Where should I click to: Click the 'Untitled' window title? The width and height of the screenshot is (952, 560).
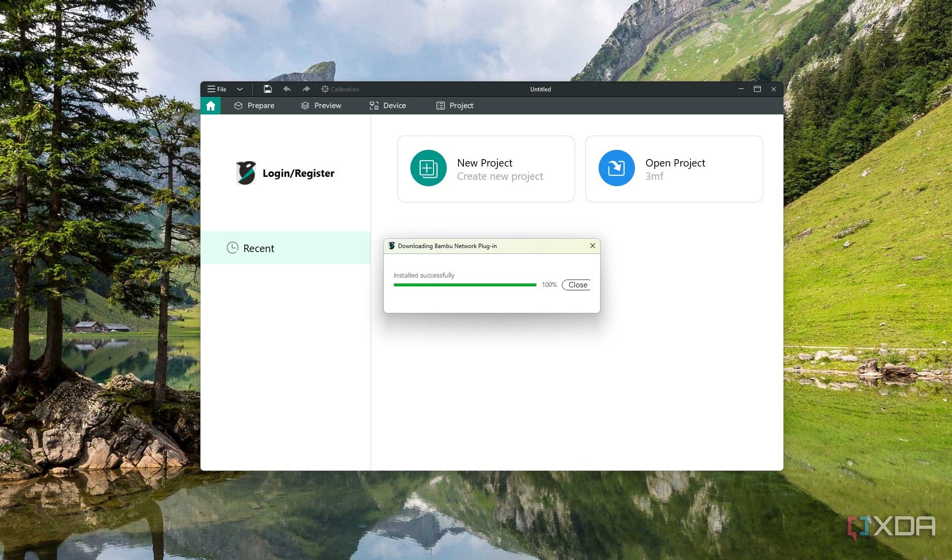[540, 89]
